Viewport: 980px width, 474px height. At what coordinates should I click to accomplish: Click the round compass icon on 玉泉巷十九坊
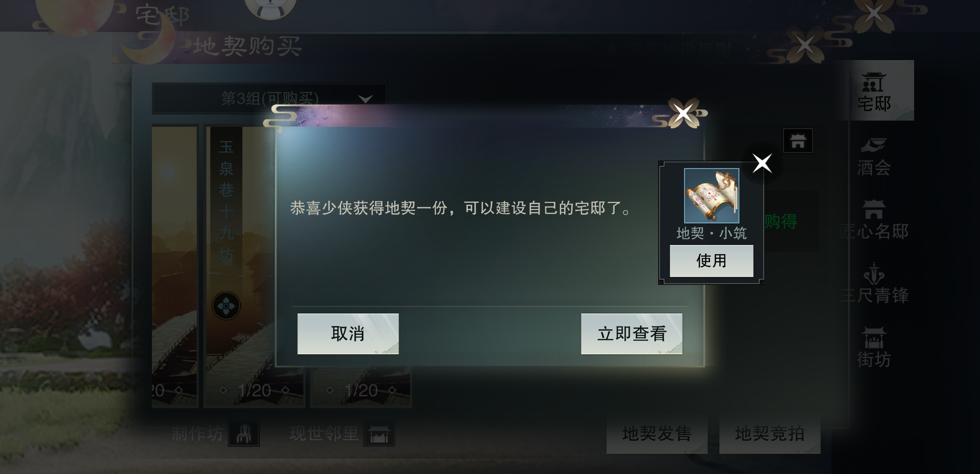(226, 306)
